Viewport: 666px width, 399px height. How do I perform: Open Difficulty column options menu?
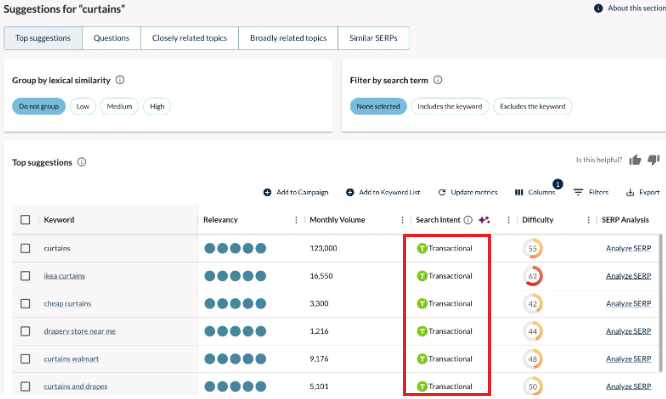(588, 220)
